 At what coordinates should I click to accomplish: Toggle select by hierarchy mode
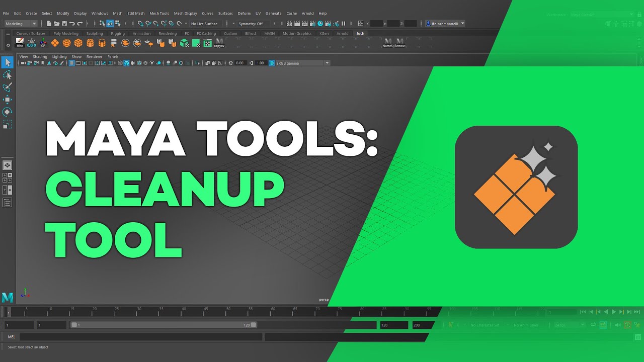click(x=102, y=24)
